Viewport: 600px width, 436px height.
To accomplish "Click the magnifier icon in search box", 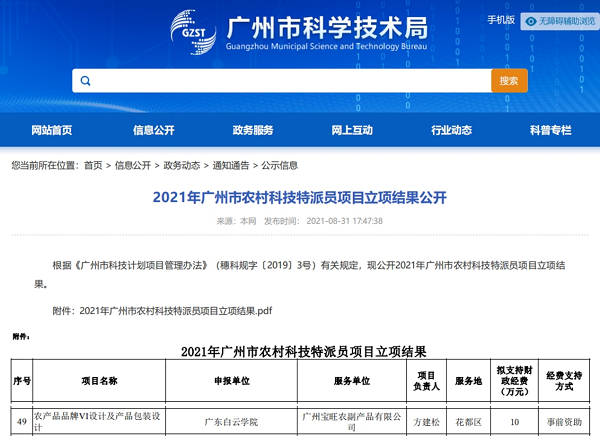I will point(85,81).
